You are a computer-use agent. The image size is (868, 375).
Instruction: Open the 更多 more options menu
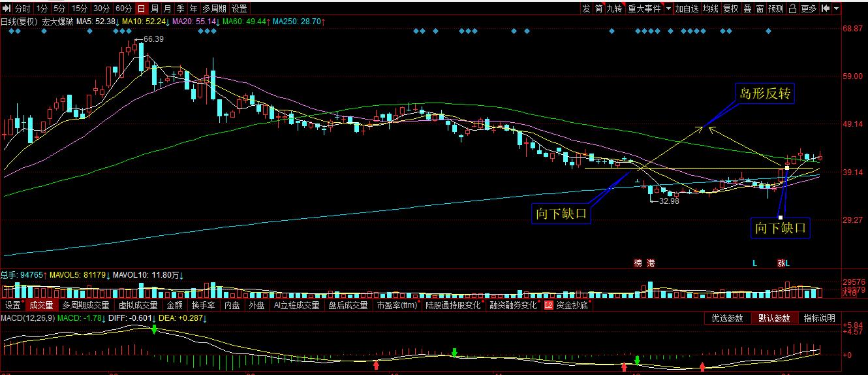coord(809,8)
